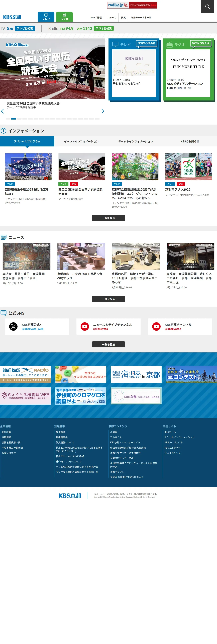Open 五山送り火 footer link
The width and height of the screenshot is (217, 644).
tap(116, 437)
